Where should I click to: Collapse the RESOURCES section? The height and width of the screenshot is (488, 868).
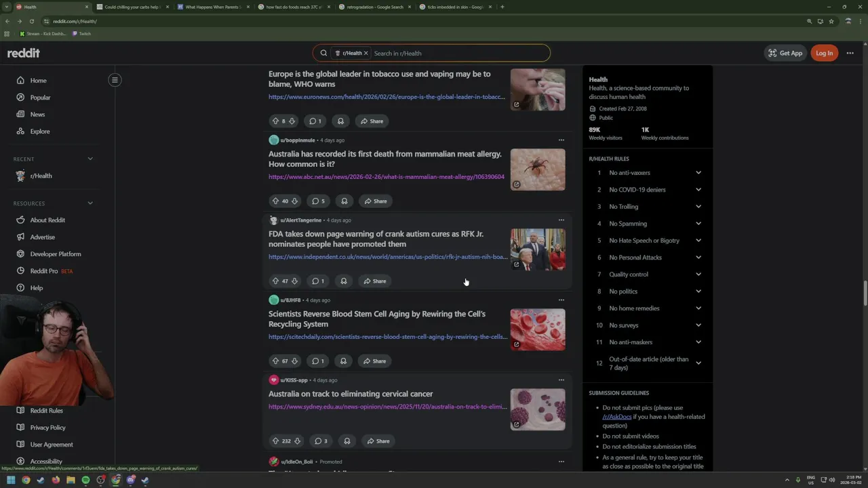pyautogui.click(x=90, y=203)
